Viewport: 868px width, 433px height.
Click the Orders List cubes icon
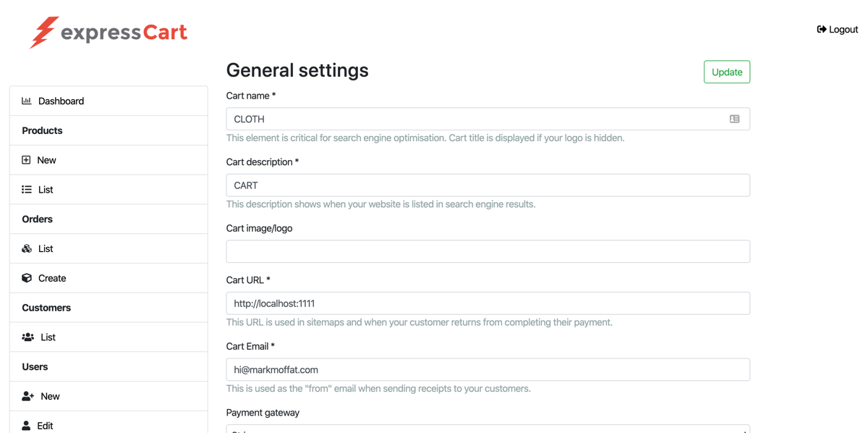tap(27, 249)
